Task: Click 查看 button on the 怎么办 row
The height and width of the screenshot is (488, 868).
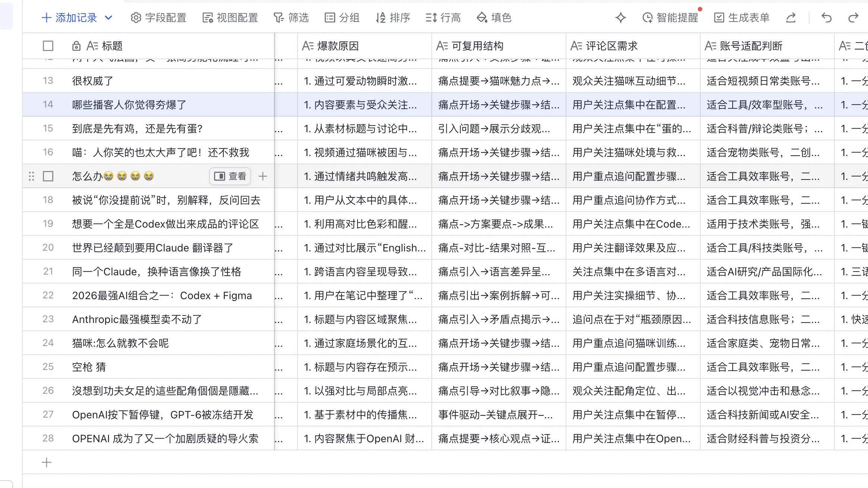Action: click(x=230, y=176)
